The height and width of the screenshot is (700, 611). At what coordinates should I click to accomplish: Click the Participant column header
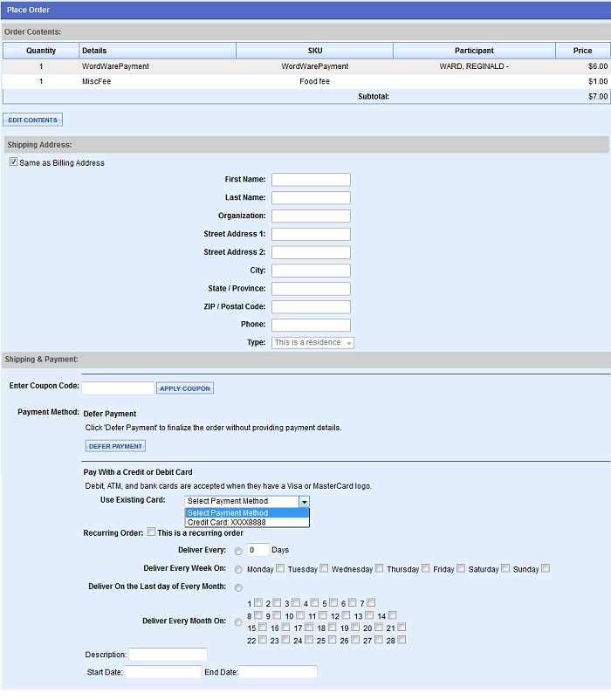474,51
